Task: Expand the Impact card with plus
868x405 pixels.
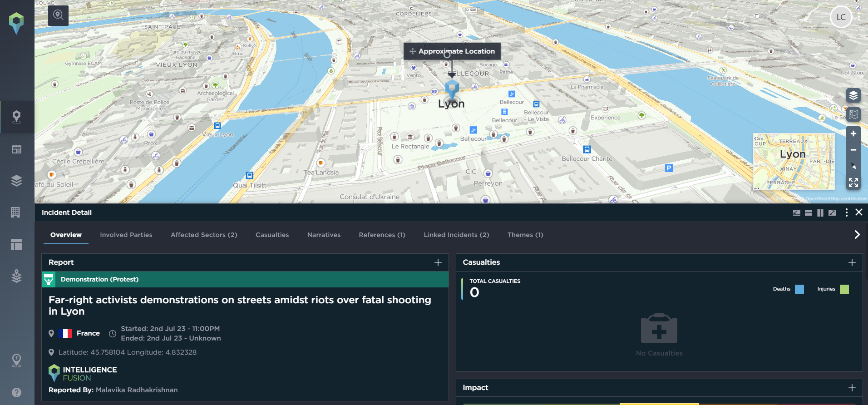Action: [x=852, y=388]
